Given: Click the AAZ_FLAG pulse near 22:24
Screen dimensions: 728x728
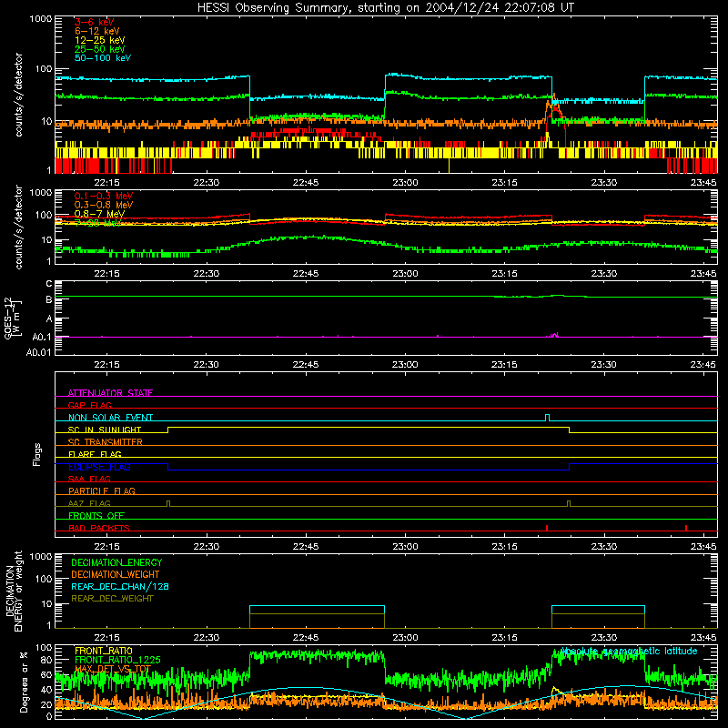Looking at the screenshot, I should pos(168,503).
